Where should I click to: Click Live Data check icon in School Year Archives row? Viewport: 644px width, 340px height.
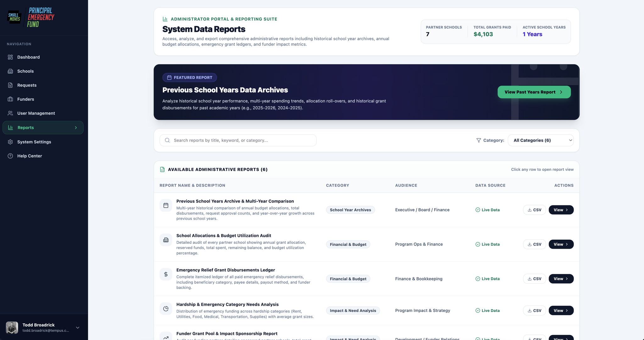[478, 210]
